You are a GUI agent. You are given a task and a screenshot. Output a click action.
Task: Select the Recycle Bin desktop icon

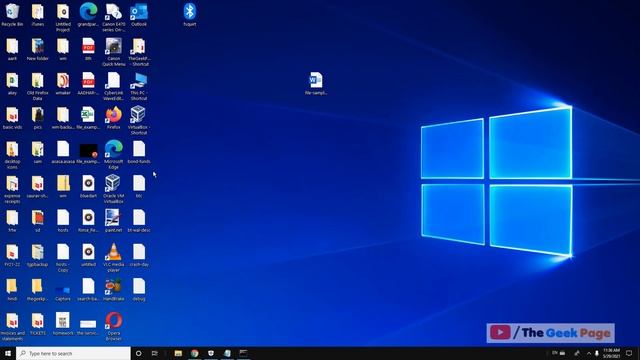[12, 15]
